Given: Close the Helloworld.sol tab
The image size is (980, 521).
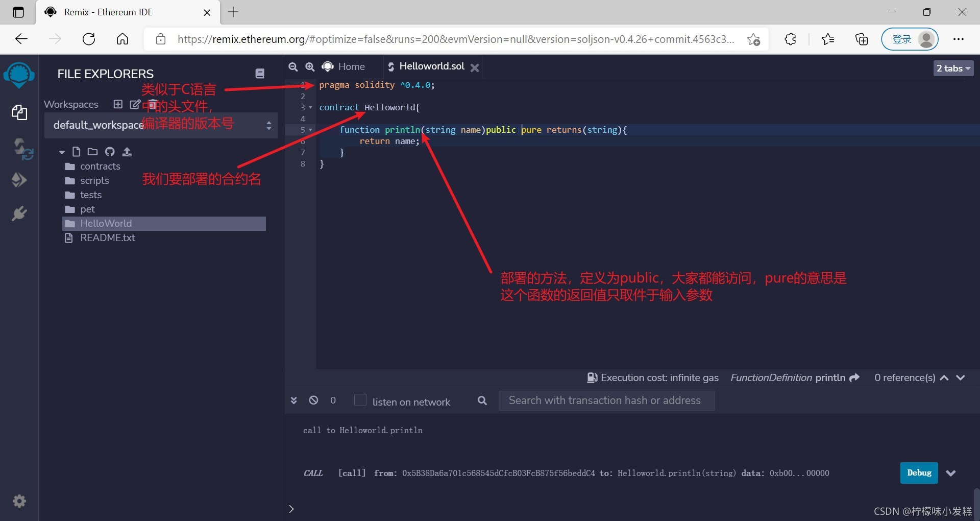Looking at the screenshot, I should coord(475,67).
